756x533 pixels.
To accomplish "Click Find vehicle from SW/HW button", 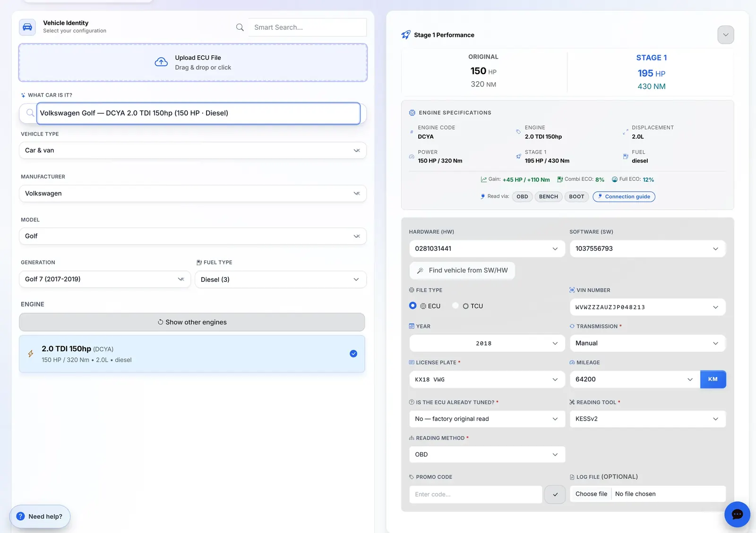I will [463, 271].
